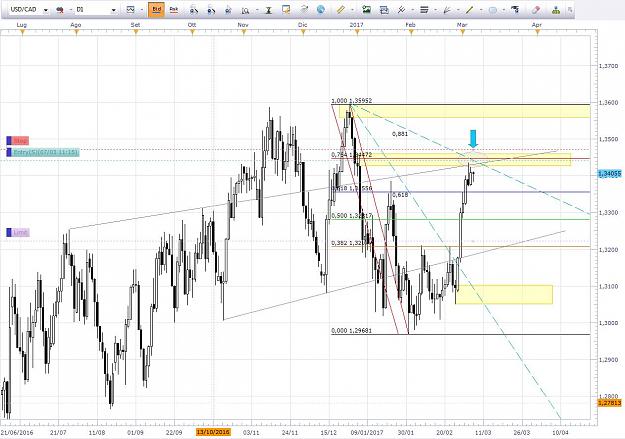
Task: Expand the shape tool dropdown arrow
Action: tap(505, 10)
